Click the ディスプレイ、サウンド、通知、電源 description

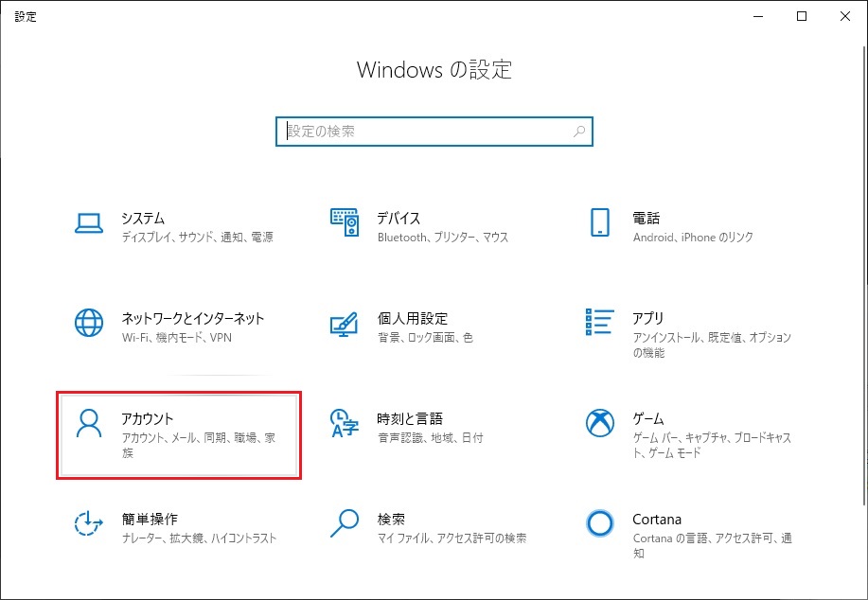[x=198, y=237]
